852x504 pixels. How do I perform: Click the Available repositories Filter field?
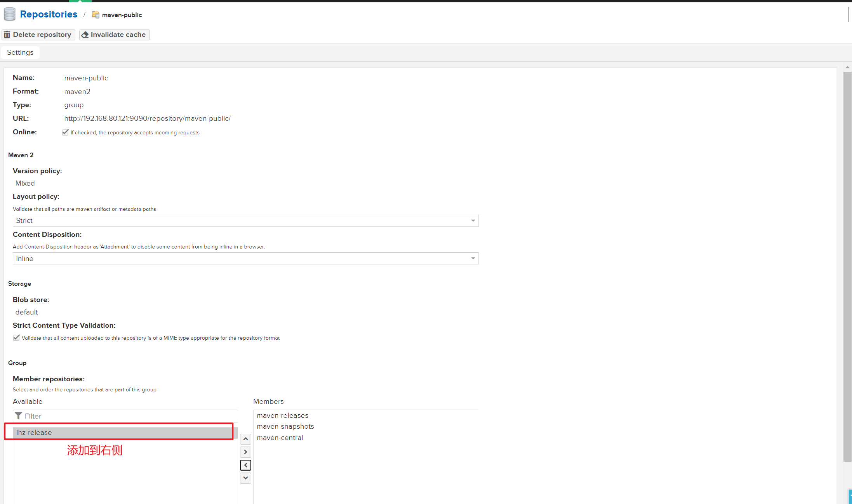pyautogui.click(x=125, y=416)
